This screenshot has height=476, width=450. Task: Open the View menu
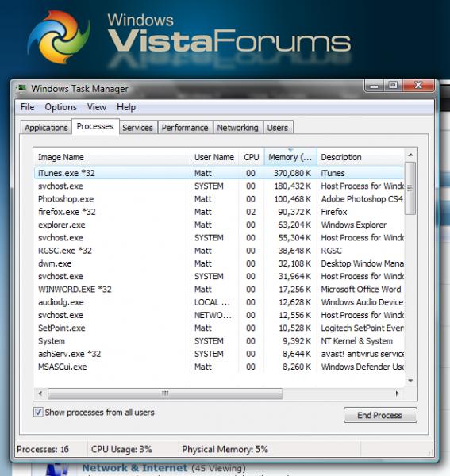pos(97,107)
